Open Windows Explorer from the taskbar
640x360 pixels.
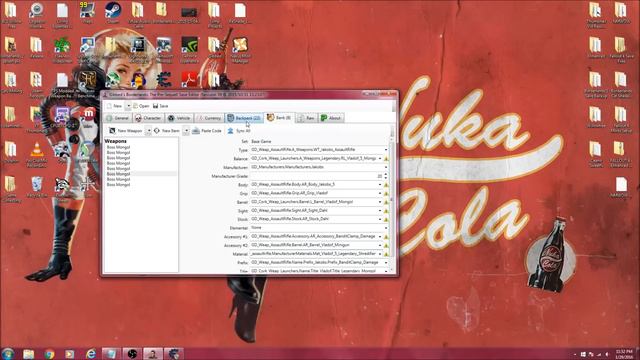pyautogui.click(x=29, y=354)
